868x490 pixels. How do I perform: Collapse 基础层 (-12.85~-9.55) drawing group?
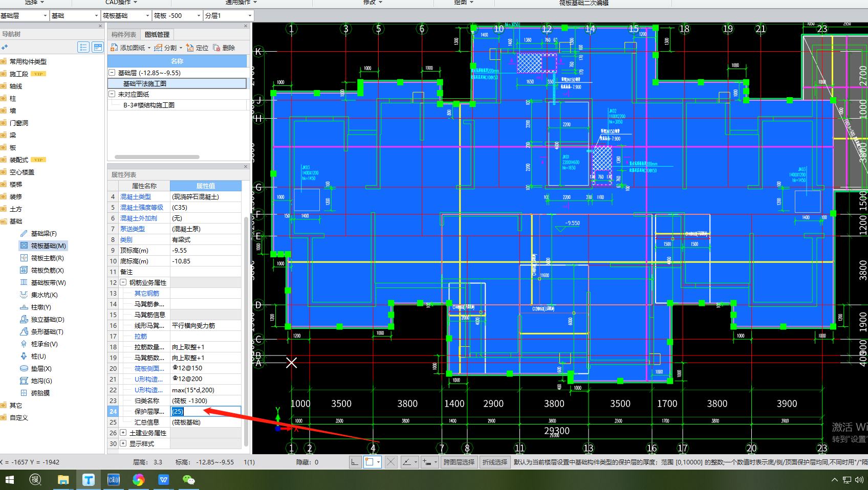click(x=112, y=73)
